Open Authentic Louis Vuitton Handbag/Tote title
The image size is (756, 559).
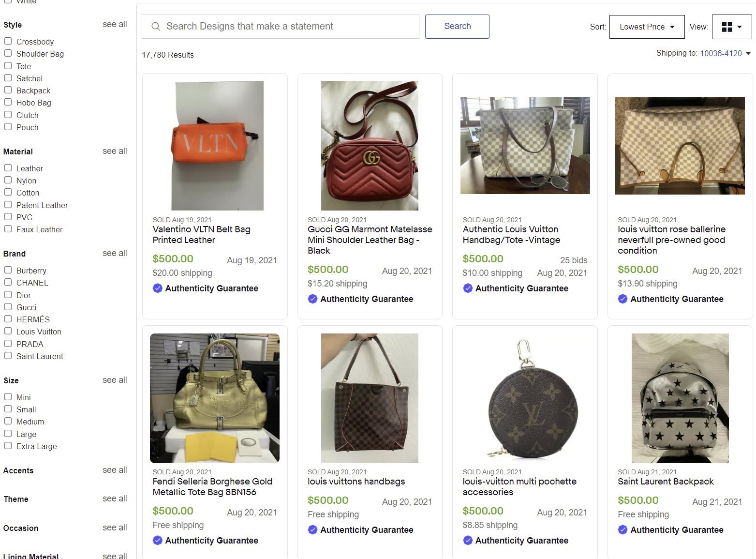(x=511, y=235)
